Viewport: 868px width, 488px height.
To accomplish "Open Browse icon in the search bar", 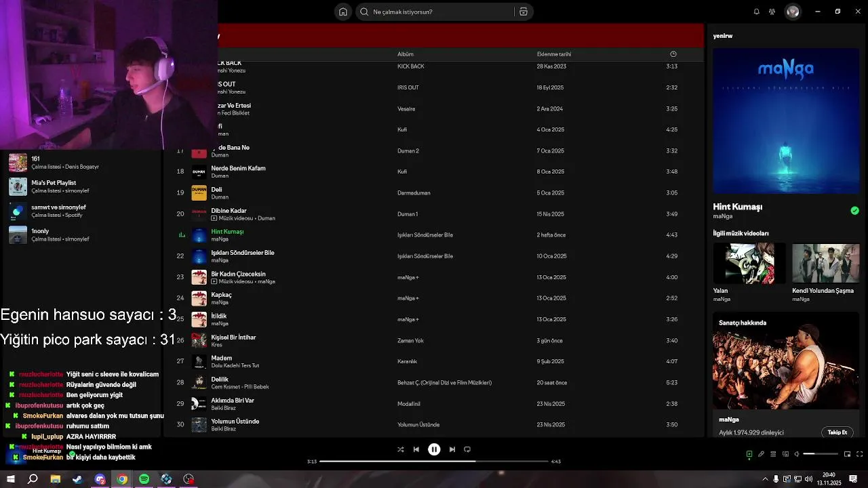I will (524, 12).
